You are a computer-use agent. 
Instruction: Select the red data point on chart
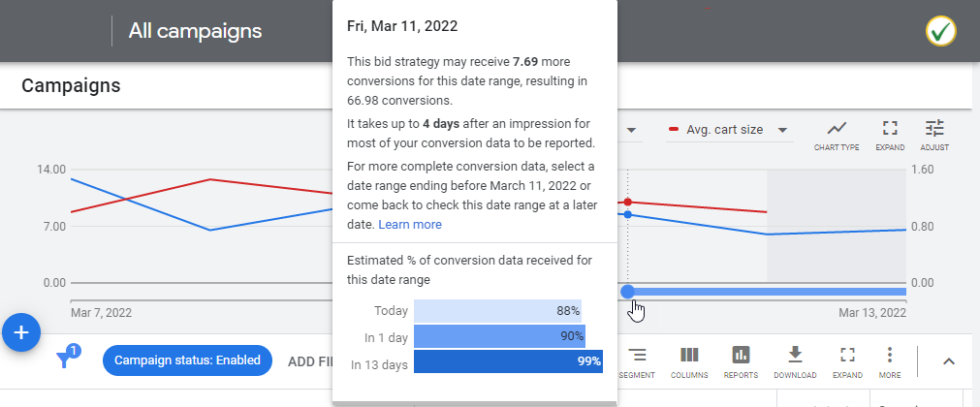[x=627, y=202]
